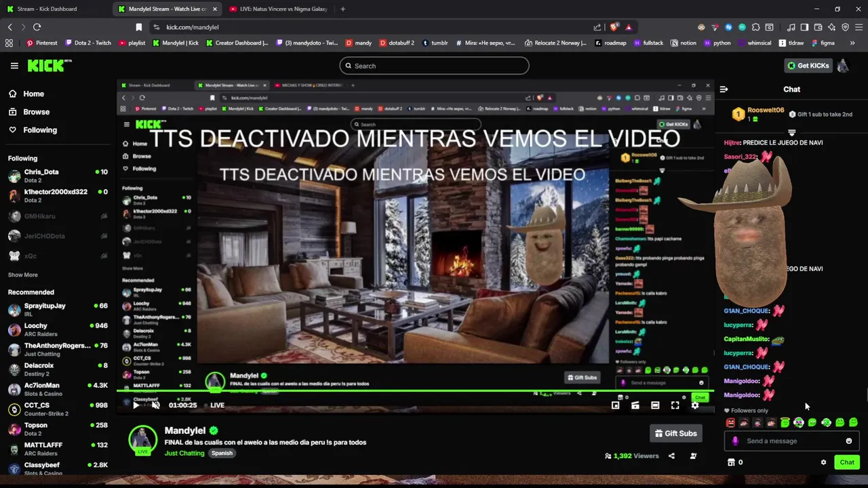Open the recommended Loochy channel
This screenshot has width=868, height=488.
[x=58, y=329]
